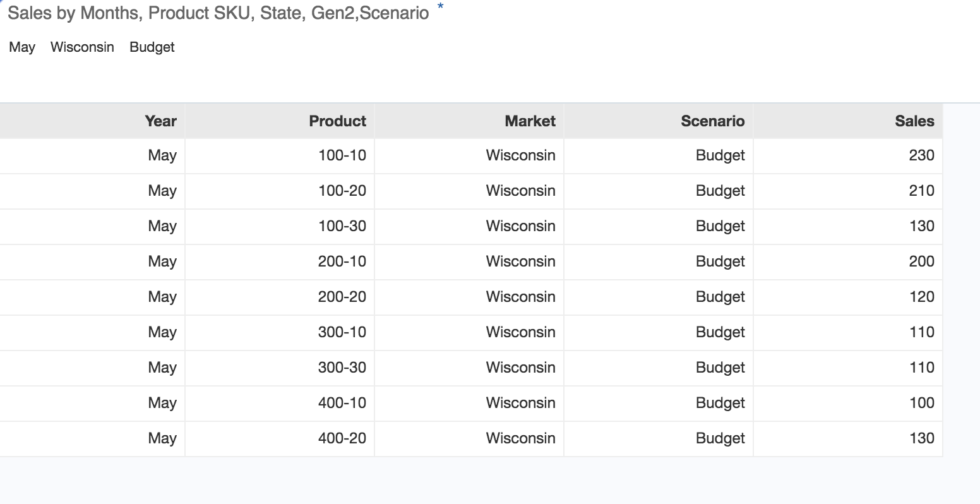
Task: Click the Scenario column header
Action: pos(712,121)
